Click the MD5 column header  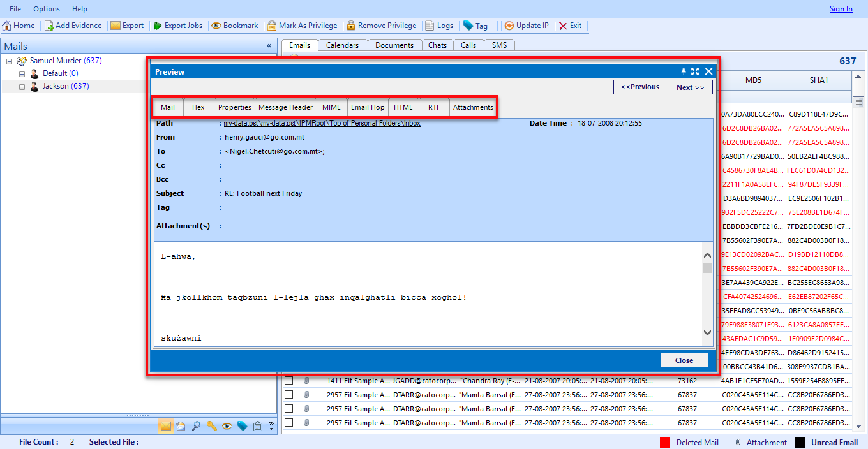(753, 80)
